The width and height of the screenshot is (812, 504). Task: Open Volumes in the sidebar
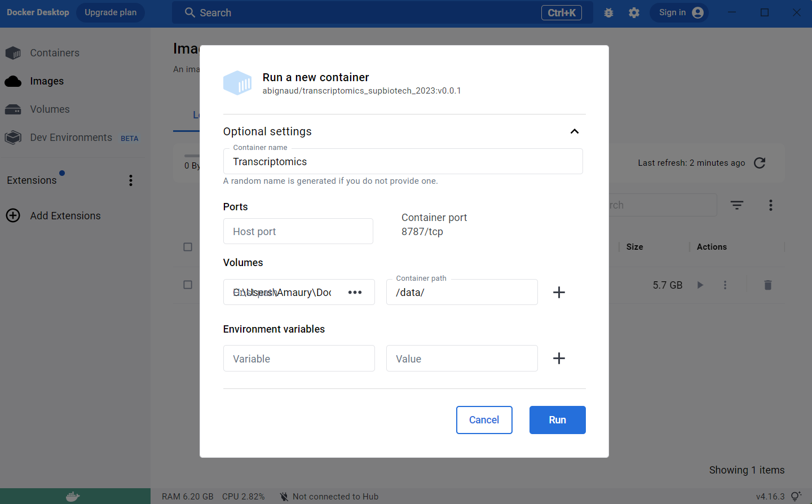[50, 109]
